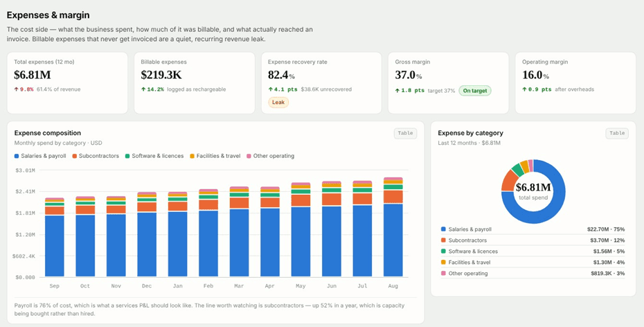This screenshot has width=644, height=327.
Task: Open Table view for Expense by category
Action: click(x=617, y=133)
